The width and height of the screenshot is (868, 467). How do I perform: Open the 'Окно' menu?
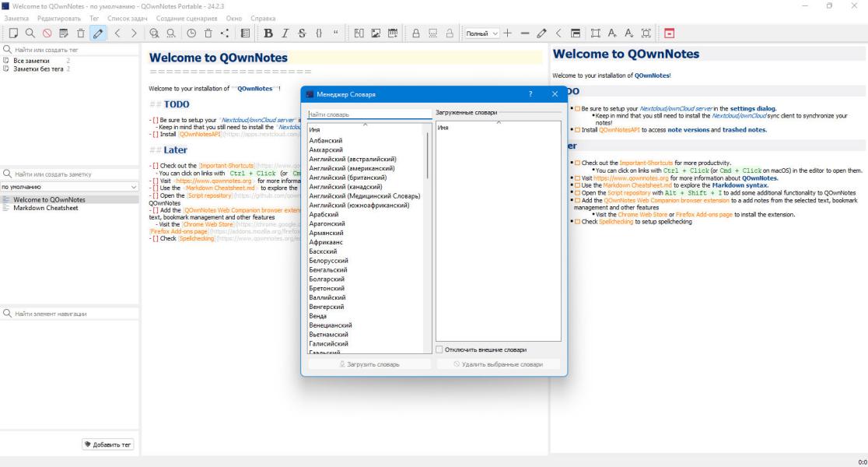[233, 18]
